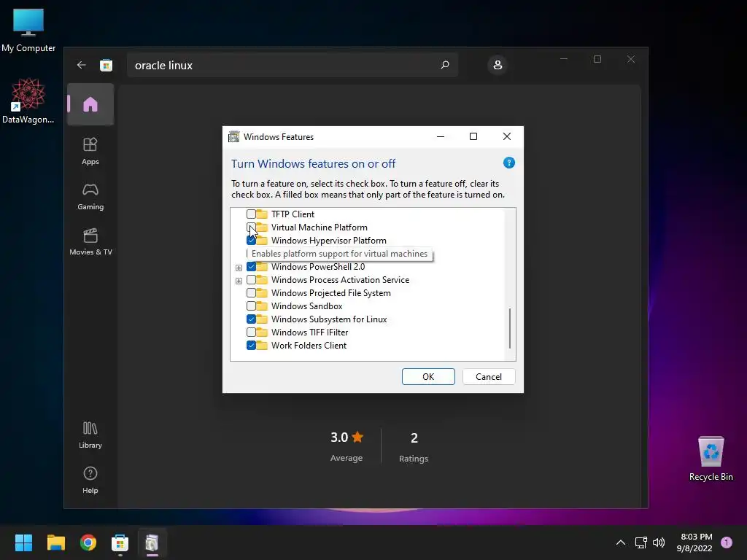
Task: Check Windows Process Activation Service
Action: click(x=251, y=280)
